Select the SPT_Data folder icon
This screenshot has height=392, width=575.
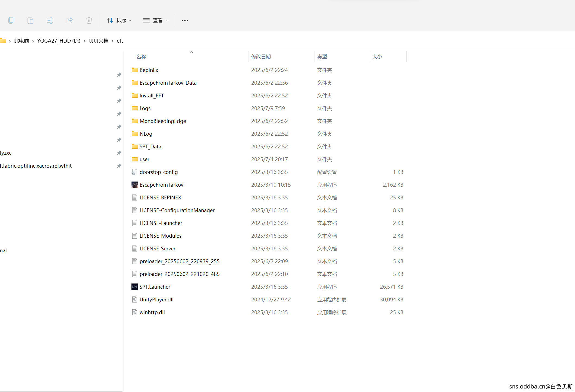(135, 146)
